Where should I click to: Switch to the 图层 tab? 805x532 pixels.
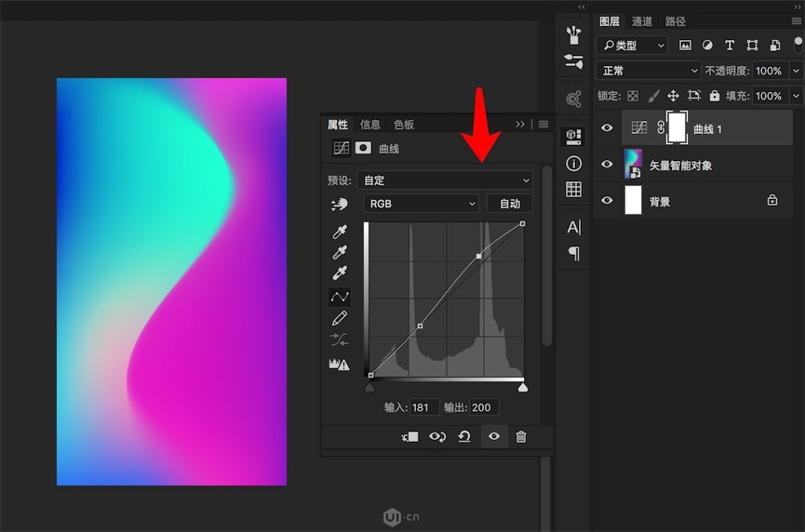click(x=609, y=21)
